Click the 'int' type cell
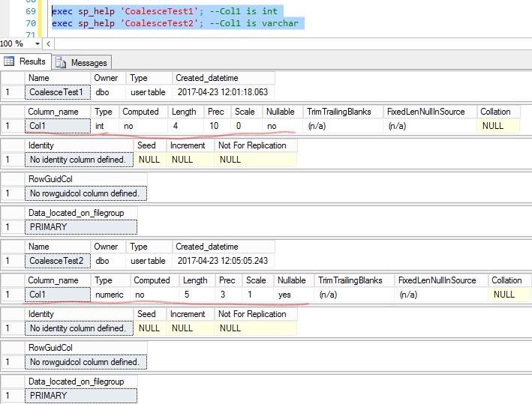 [x=105, y=126]
